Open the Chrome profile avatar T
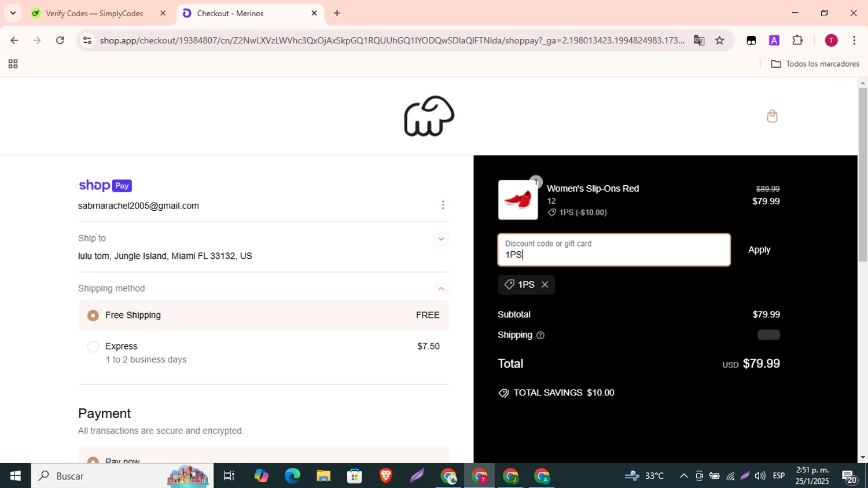The image size is (868, 488). 831,41
